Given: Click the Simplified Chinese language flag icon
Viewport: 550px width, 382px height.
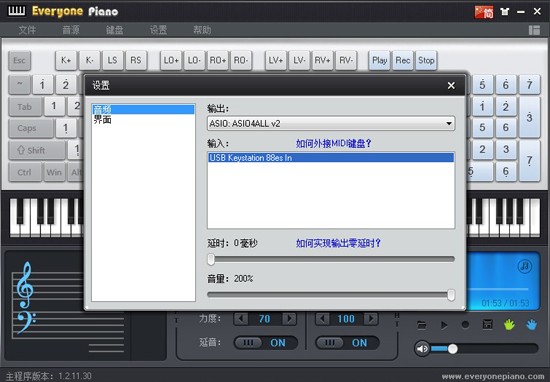Looking at the screenshot, I should point(484,12).
